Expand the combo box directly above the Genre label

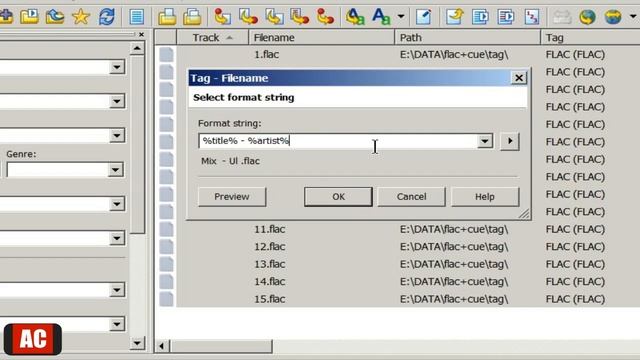pyautogui.click(x=117, y=136)
